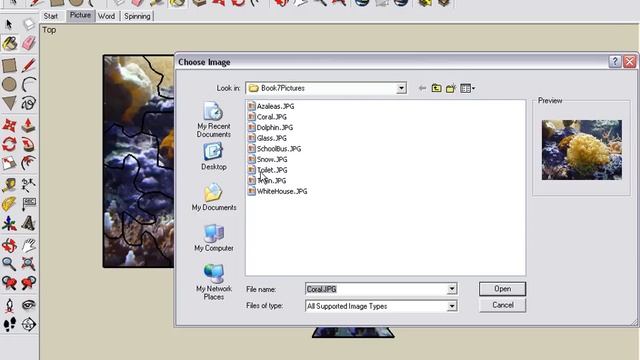Select Dolphin.JPG file
640x360 pixels.
tap(271, 127)
